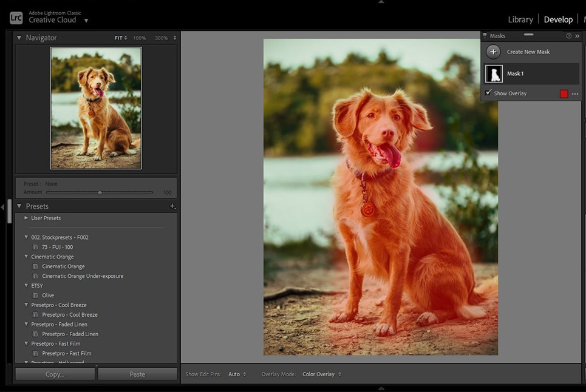Image resolution: width=586 pixels, height=392 pixels.
Task: Apply the Presetpro - Faded Linen preset
Action: (70, 334)
